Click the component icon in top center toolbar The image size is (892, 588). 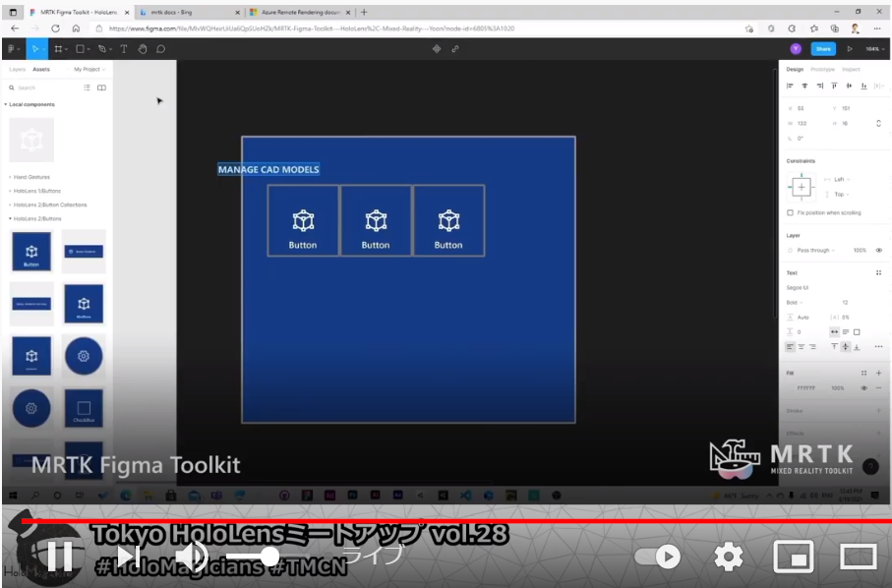click(x=437, y=49)
